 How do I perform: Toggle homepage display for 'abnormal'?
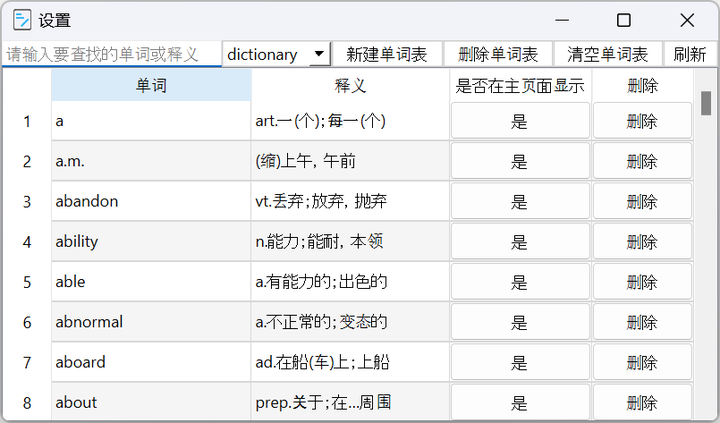tap(519, 322)
